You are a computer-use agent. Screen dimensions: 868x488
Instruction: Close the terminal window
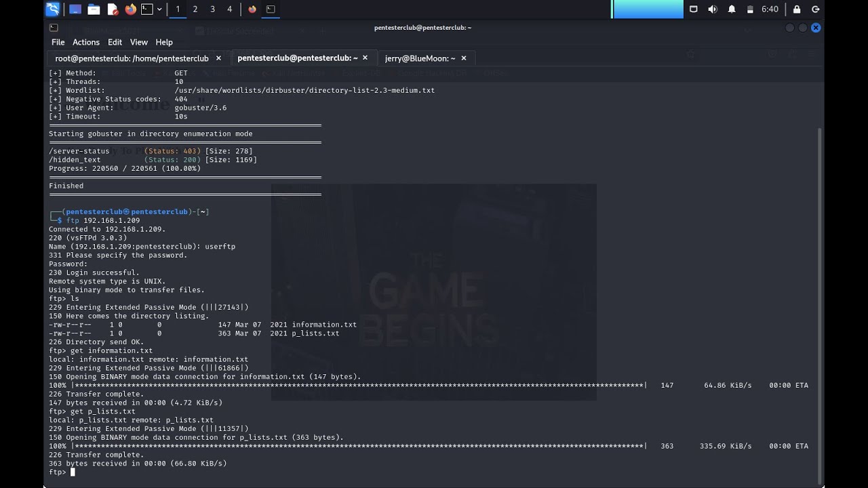tap(816, 28)
